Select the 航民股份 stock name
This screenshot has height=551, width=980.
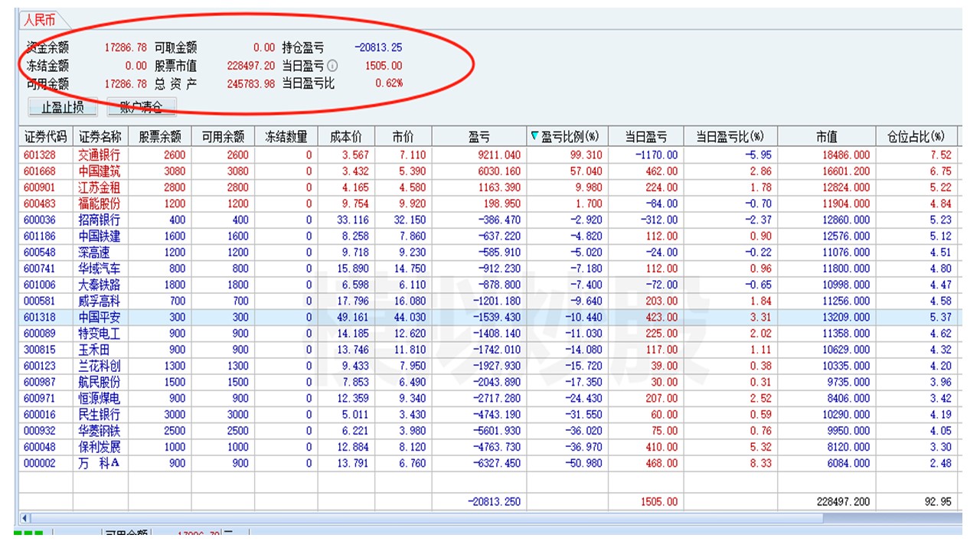(100, 382)
